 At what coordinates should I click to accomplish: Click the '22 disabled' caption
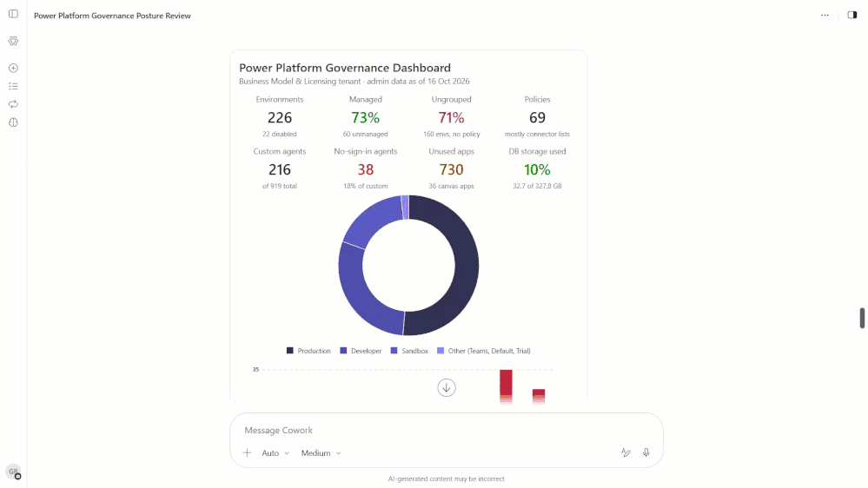280,134
